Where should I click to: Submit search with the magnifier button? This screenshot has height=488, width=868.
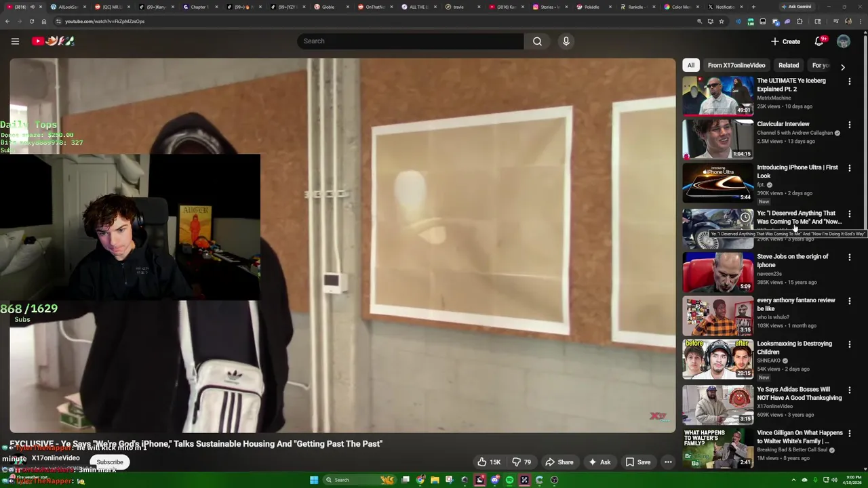coord(537,41)
